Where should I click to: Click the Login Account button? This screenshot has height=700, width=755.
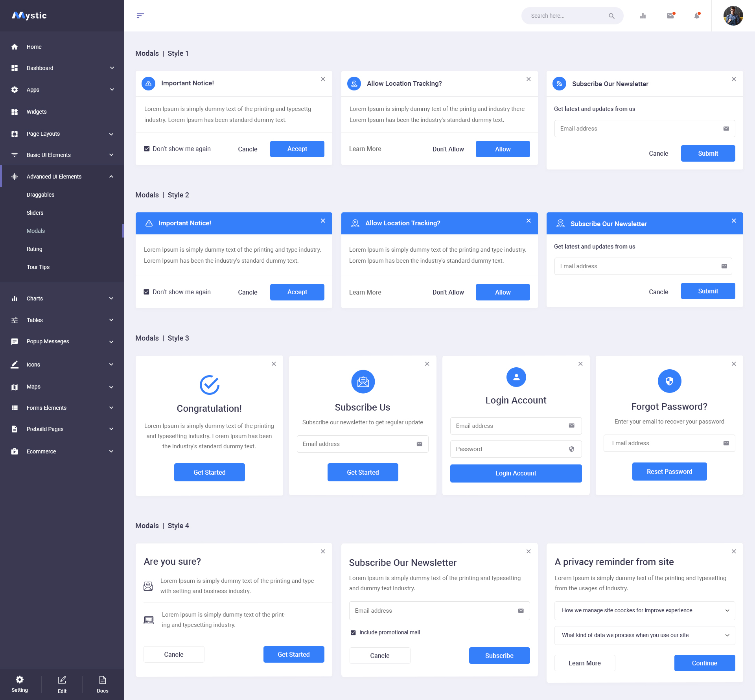point(516,473)
